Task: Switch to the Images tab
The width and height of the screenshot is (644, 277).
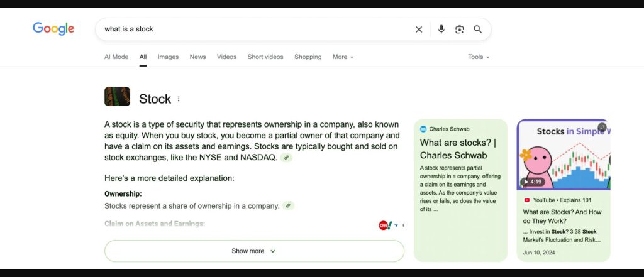Action: 168,57
